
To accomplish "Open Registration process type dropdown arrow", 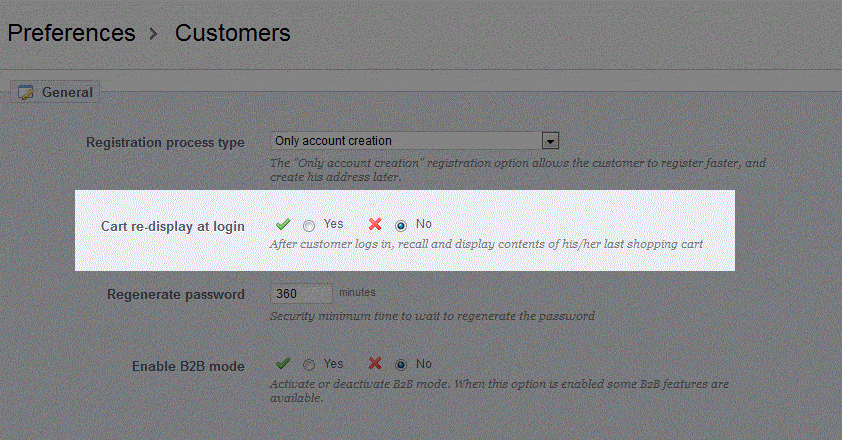I will point(549,142).
